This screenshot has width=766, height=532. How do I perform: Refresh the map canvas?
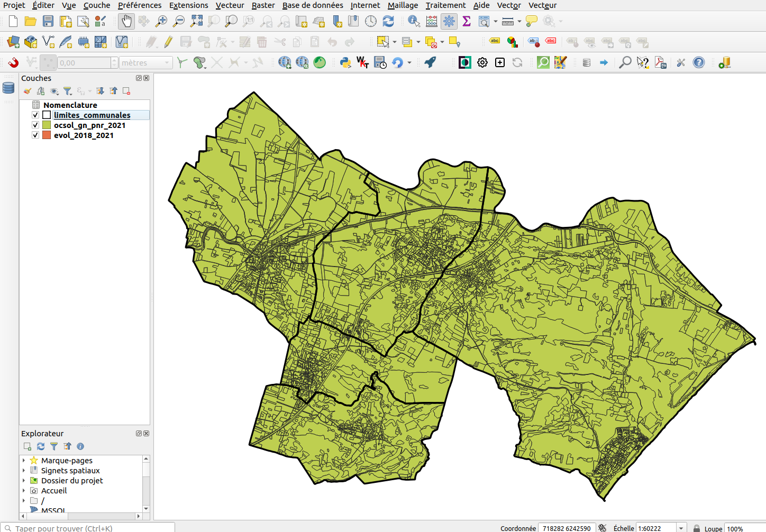point(388,21)
